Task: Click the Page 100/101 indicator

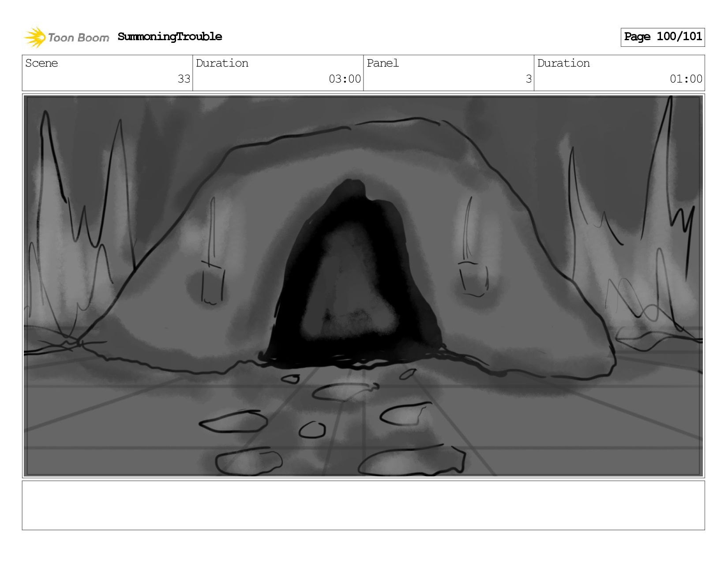Action: [x=663, y=37]
